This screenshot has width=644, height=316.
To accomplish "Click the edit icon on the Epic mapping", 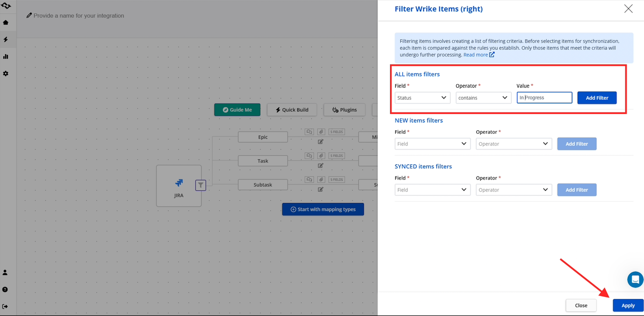I will point(320,142).
